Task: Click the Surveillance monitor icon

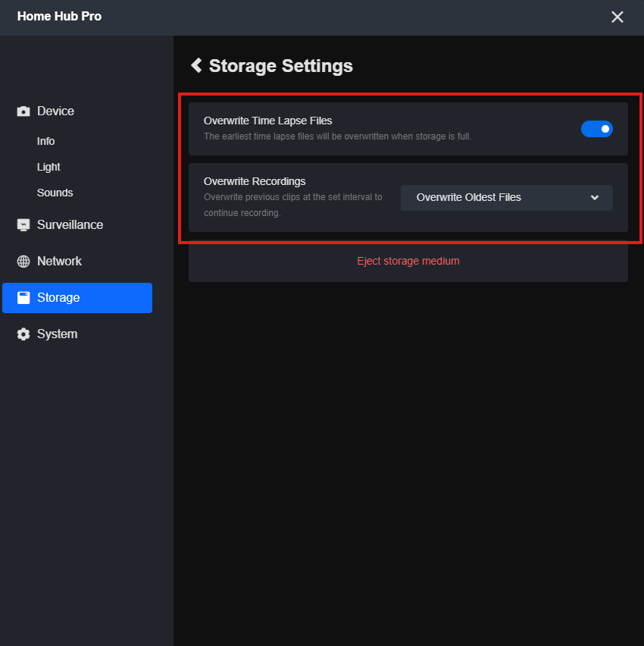Action: (x=23, y=225)
